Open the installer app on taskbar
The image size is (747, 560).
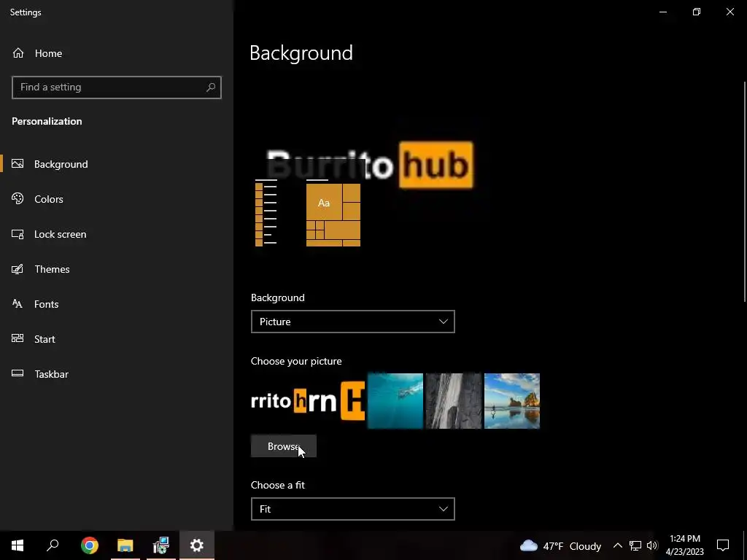[161, 545]
